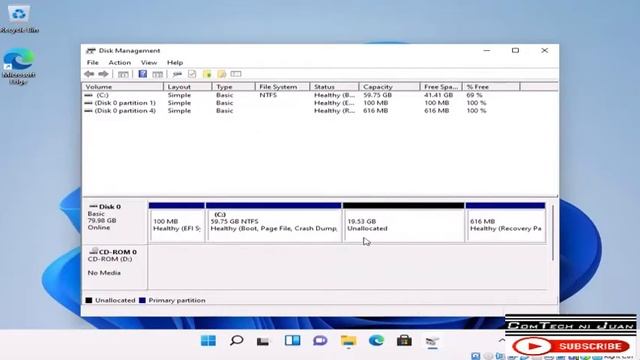This screenshot has width=640, height=360.
Task: Open the File menu
Action: point(93,62)
